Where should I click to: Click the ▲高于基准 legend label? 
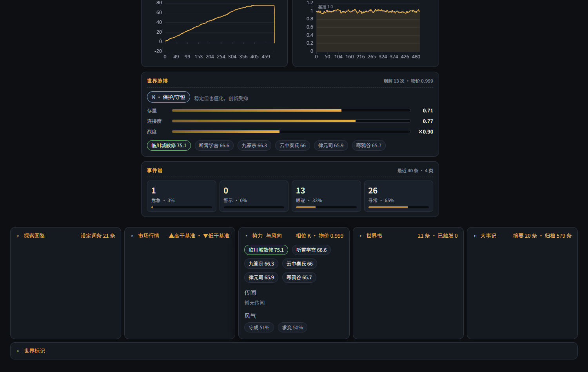(x=182, y=236)
